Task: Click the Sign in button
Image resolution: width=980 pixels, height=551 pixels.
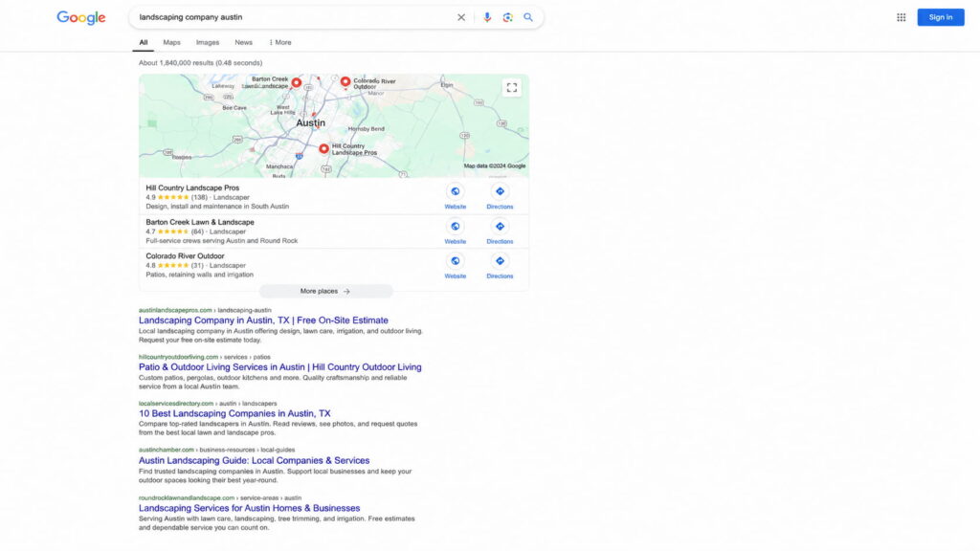Action: click(941, 17)
